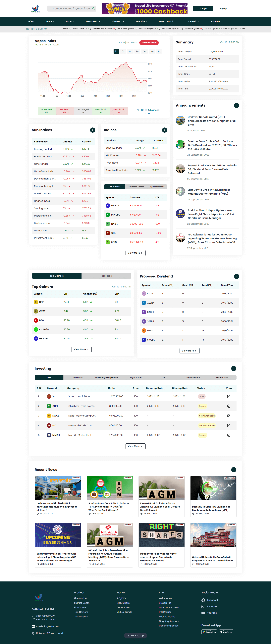This screenshot has width=271, height=644.
Task: Select the 1D chart range
Action: [x=116, y=51]
